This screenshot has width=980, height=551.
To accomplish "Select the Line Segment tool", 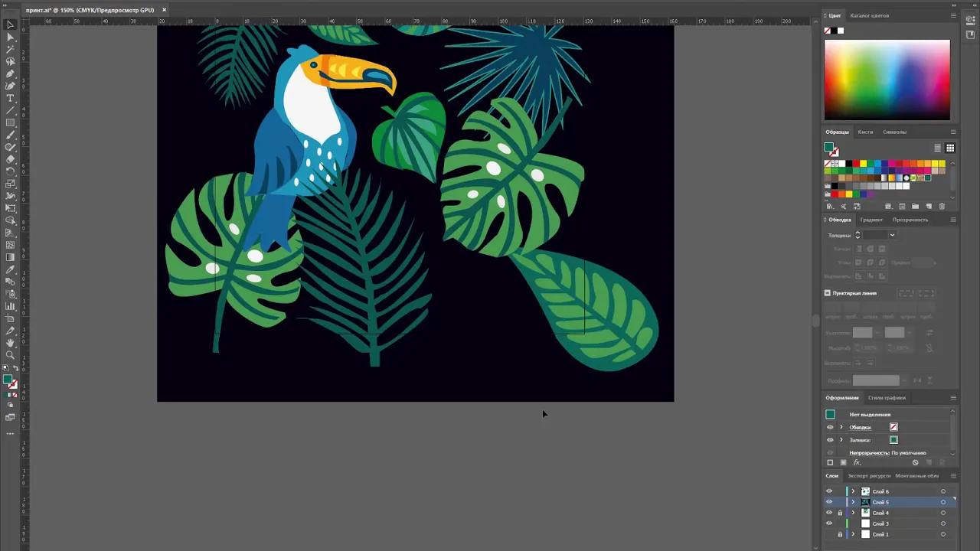I will pyautogui.click(x=10, y=110).
